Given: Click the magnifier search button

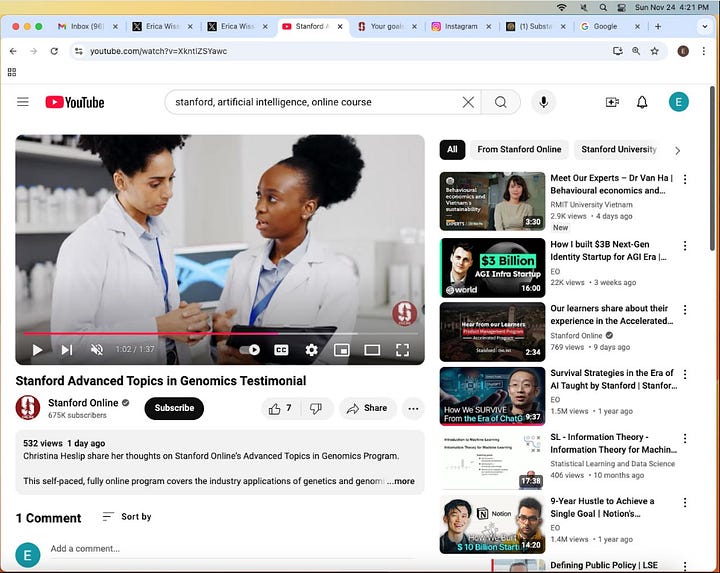Looking at the screenshot, I should (x=501, y=102).
